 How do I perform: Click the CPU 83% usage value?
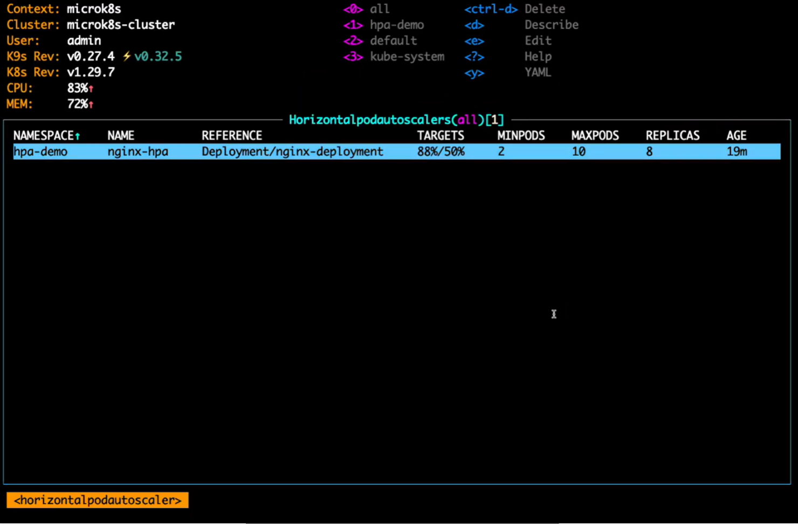(x=78, y=88)
